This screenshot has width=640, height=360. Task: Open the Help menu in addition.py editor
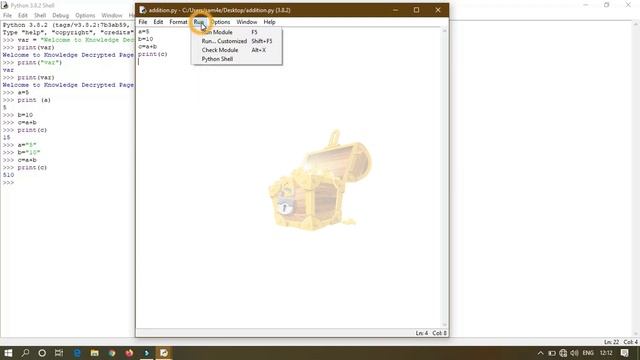(269, 22)
